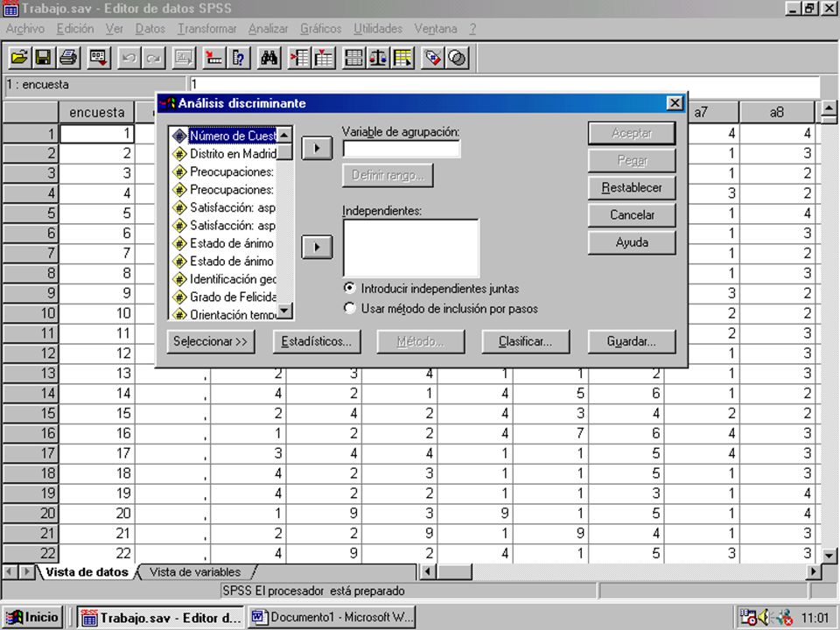Click the Inicio start button
This screenshot has width=840, height=630.
coord(33,617)
